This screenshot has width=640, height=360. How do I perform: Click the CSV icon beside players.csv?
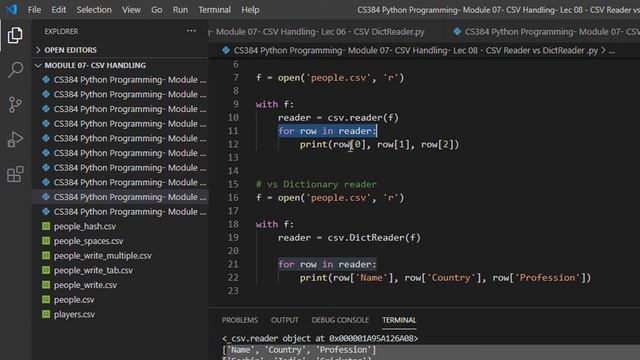[46, 314]
